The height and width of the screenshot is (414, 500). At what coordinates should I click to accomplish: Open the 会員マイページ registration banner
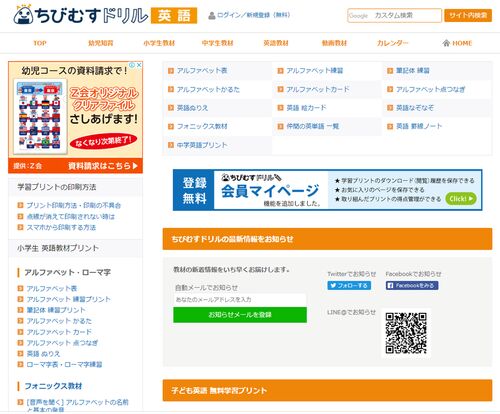327,190
